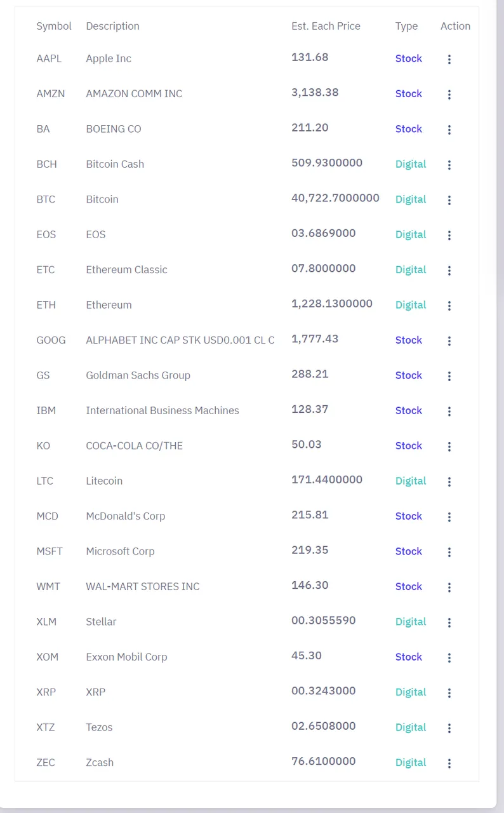Select the AMAZON COMM INC description
The height and width of the screenshot is (813, 504).
point(134,93)
